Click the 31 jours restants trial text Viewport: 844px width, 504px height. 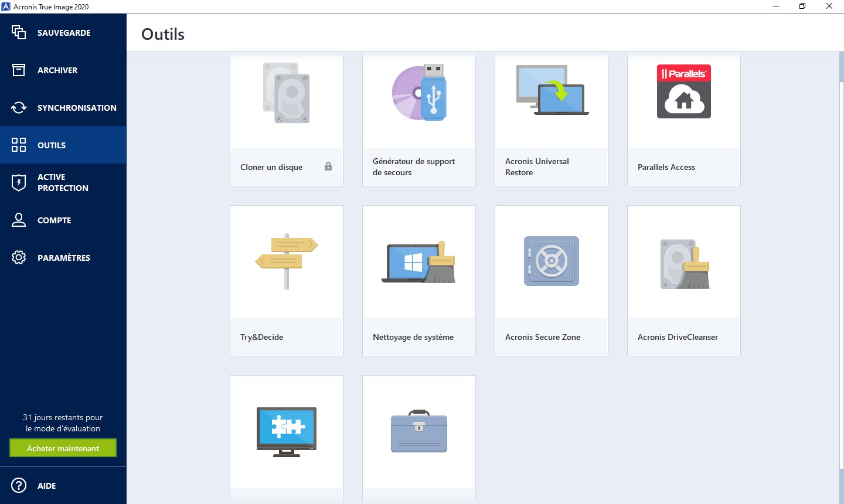63,423
